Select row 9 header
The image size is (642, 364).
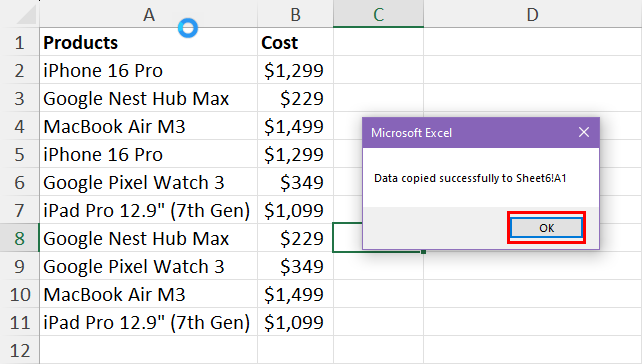(x=20, y=266)
